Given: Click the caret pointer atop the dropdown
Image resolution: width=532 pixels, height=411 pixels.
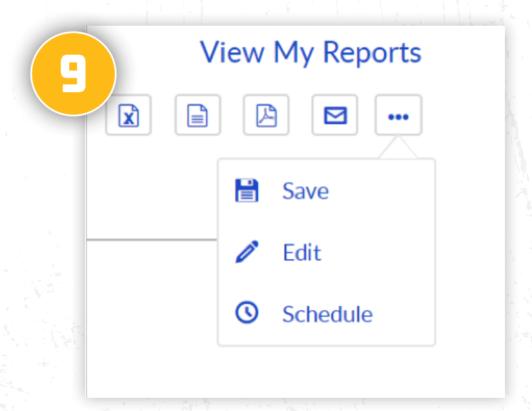Looking at the screenshot, I should (x=398, y=150).
